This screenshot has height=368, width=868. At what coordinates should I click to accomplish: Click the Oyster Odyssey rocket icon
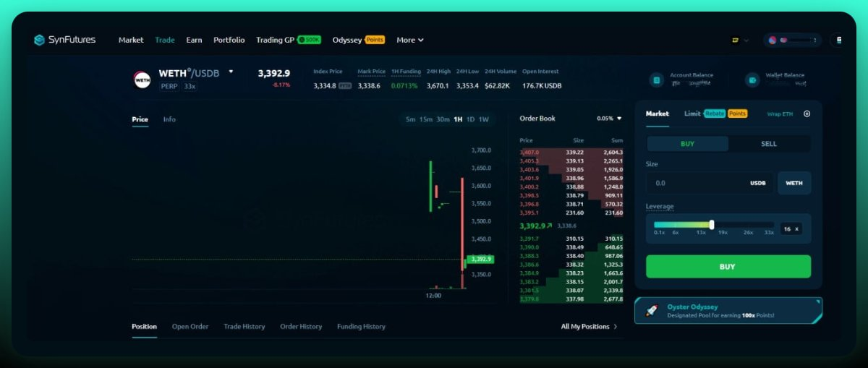[x=651, y=311]
